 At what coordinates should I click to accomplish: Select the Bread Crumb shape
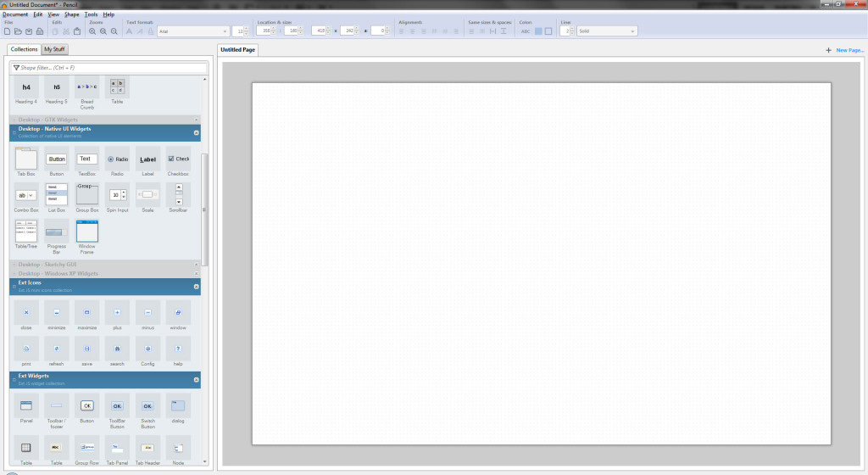(x=87, y=93)
